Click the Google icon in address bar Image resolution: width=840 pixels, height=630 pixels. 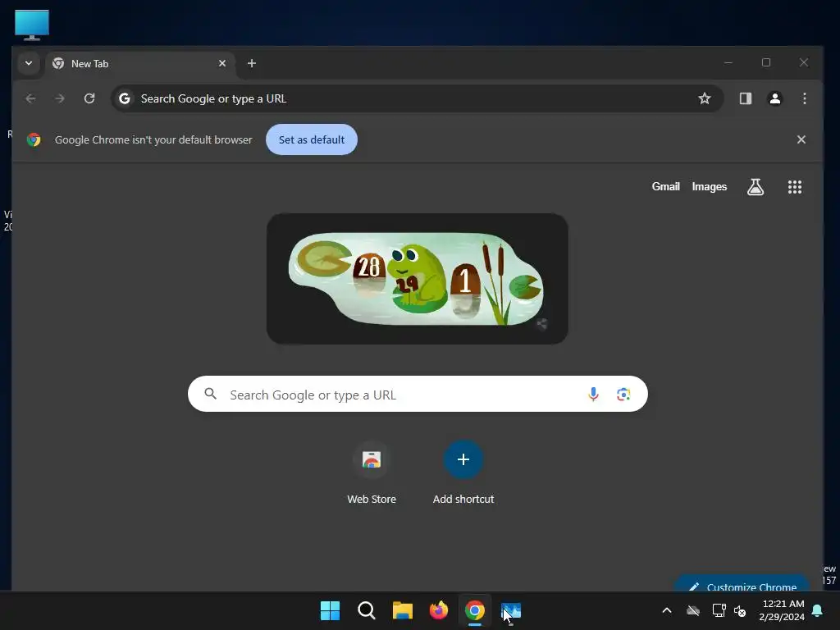tap(125, 98)
